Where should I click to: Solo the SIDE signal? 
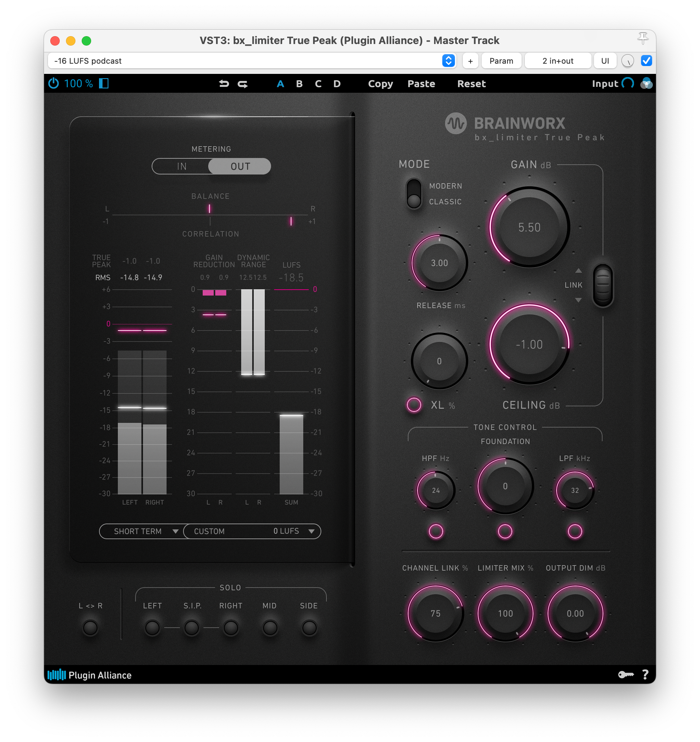310,628
